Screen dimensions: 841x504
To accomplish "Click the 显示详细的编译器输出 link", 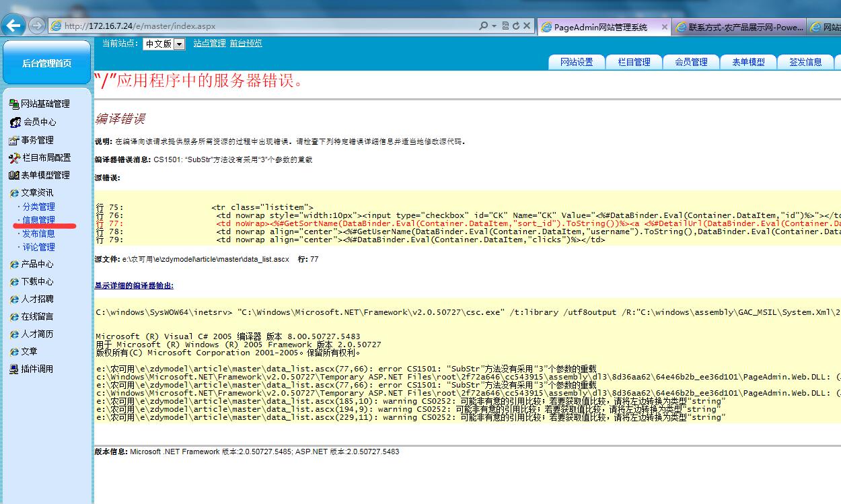I will (x=134, y=286).
